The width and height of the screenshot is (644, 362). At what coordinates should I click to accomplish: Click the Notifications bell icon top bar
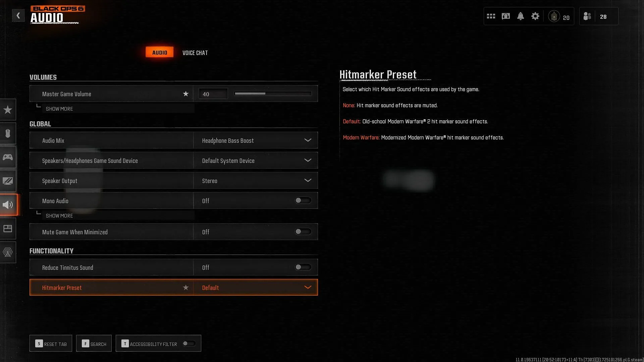(521, 16)
